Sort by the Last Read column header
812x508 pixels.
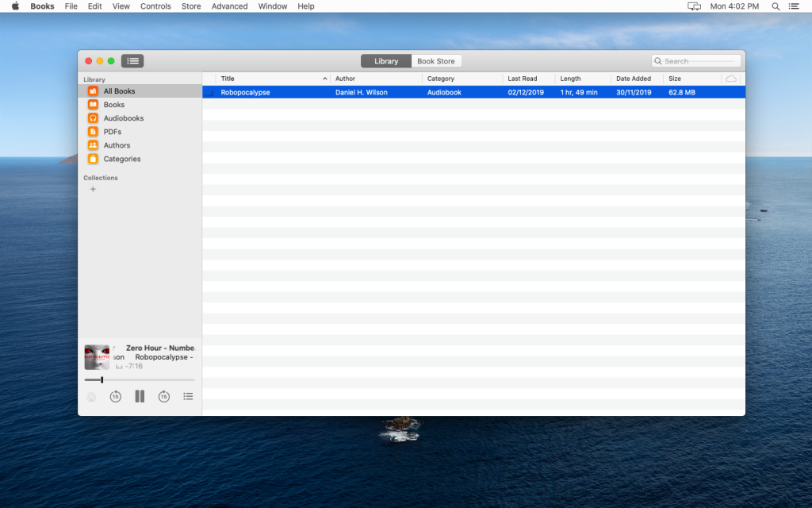coord(529,79)
